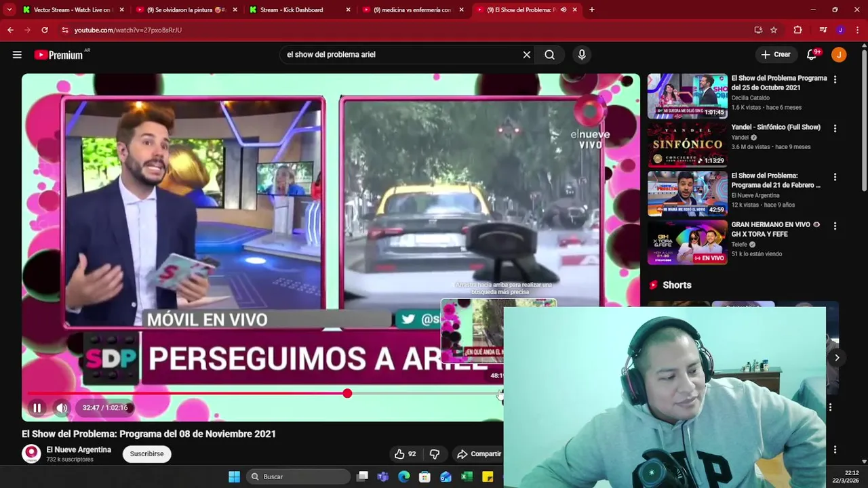The image size is (868, 488).
Task: Go back in browser history
Action: pos(10,30)
